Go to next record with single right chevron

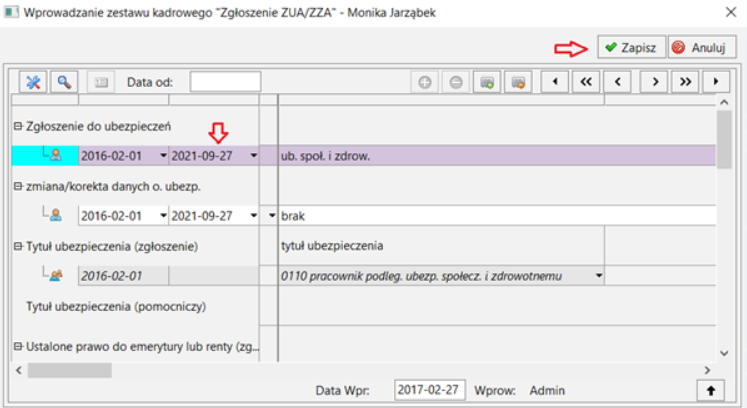pyautogui.click(x=654, y=82)
